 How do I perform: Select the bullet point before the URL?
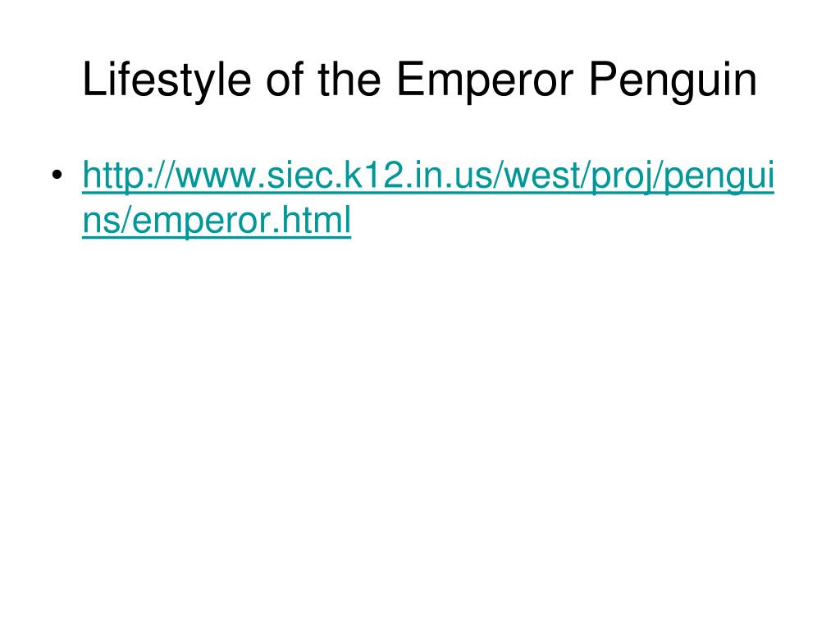click(57, 176)
